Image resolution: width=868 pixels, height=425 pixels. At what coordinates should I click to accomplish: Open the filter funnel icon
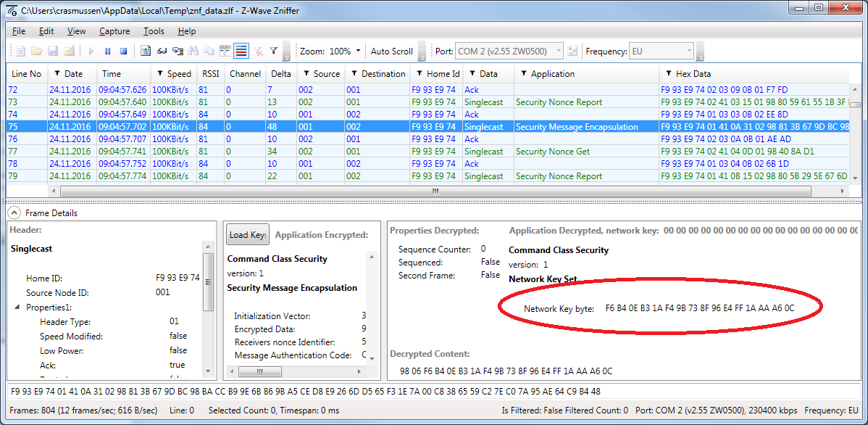274,50
